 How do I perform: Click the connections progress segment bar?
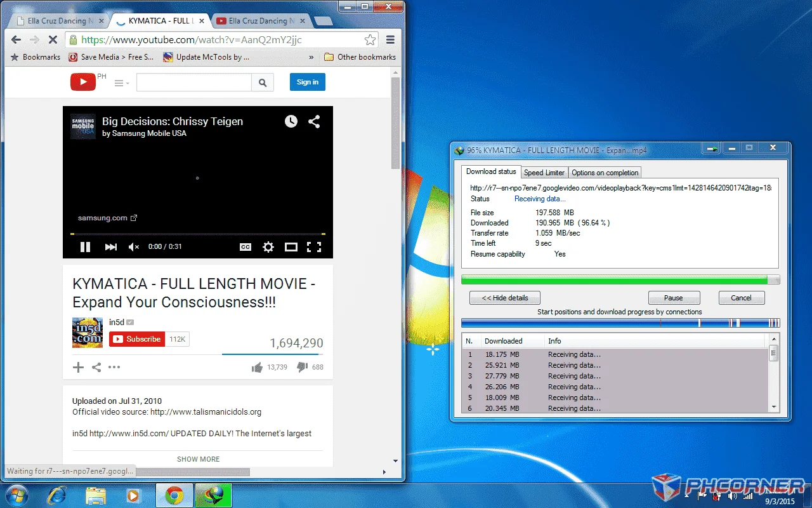click(x=620, y=323)
